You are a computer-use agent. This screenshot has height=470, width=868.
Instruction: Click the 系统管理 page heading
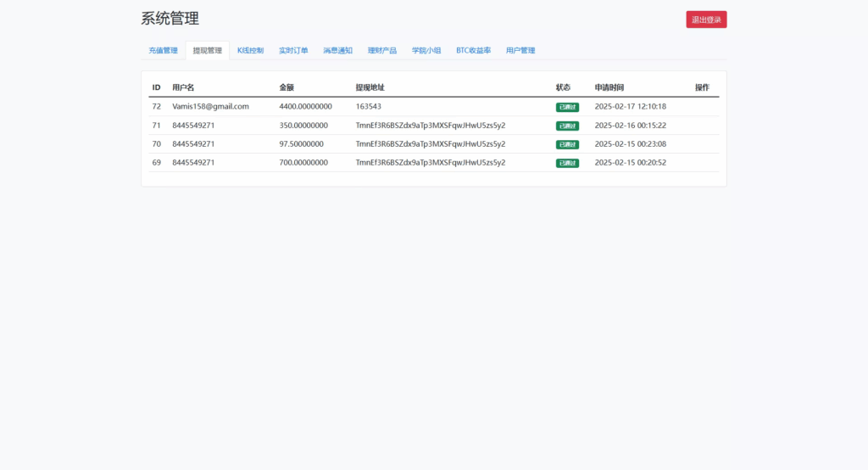pyautogui.click(x=170, y=19)
